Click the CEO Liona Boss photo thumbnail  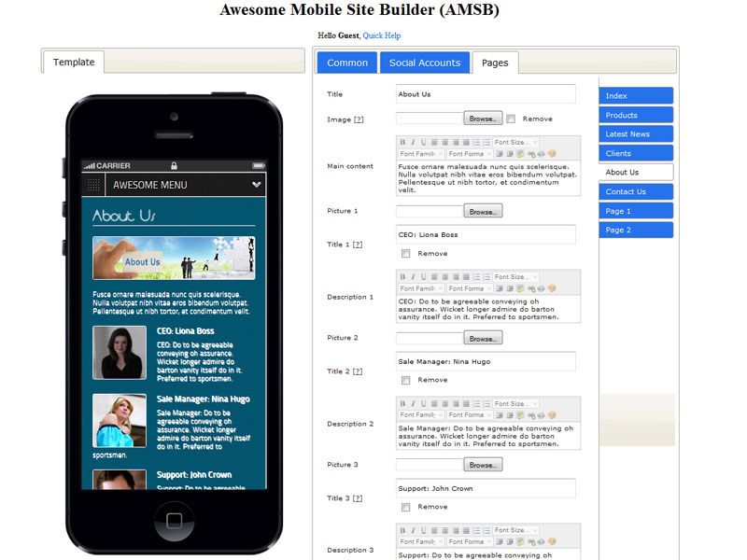(120, 353)
